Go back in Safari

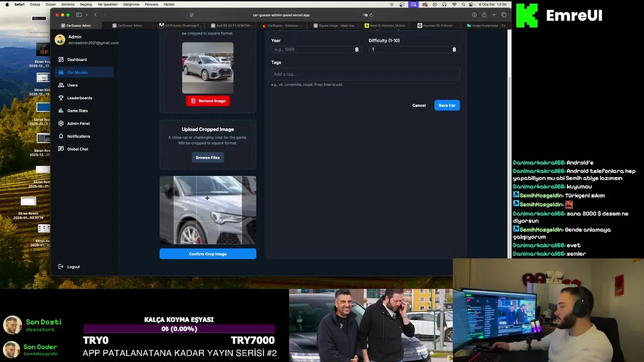pos(96,15)
